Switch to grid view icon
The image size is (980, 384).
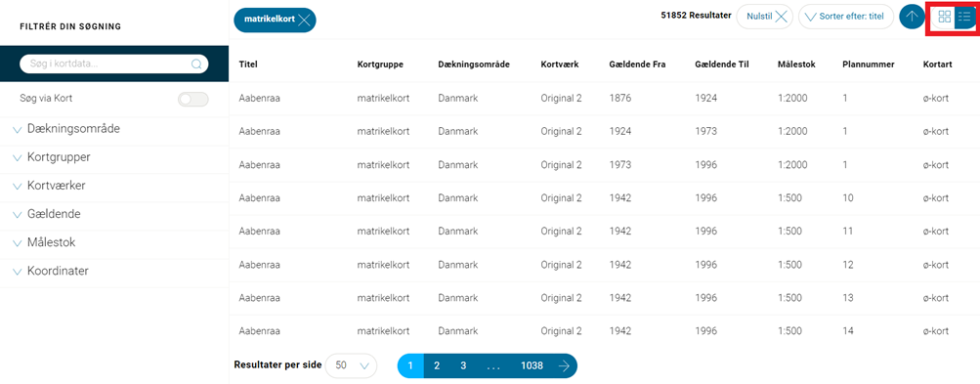tap(945, 17)
